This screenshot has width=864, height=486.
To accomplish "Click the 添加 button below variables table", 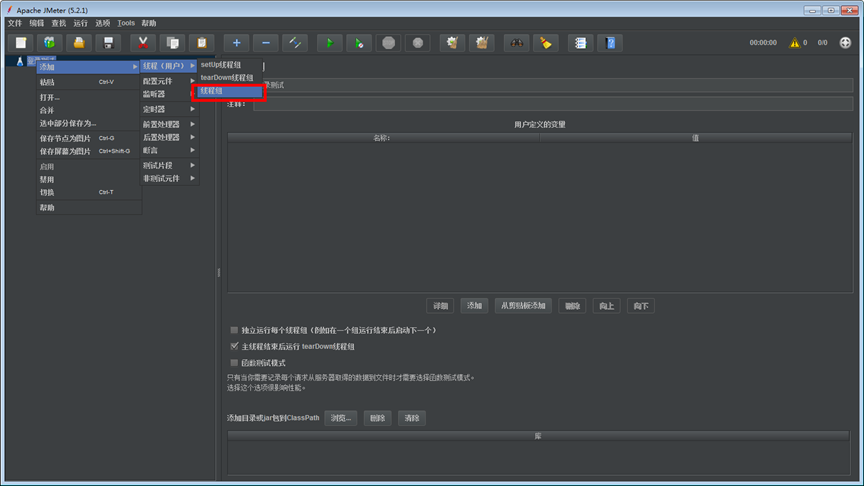I will tap(474, 306).
